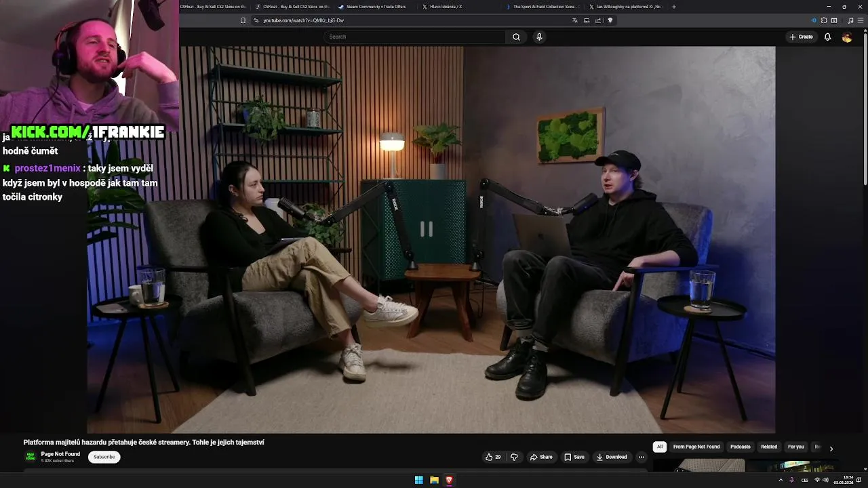Click the tab audio speaker icon
Screen dimensions: 868x488
click(x=814, y=20)
